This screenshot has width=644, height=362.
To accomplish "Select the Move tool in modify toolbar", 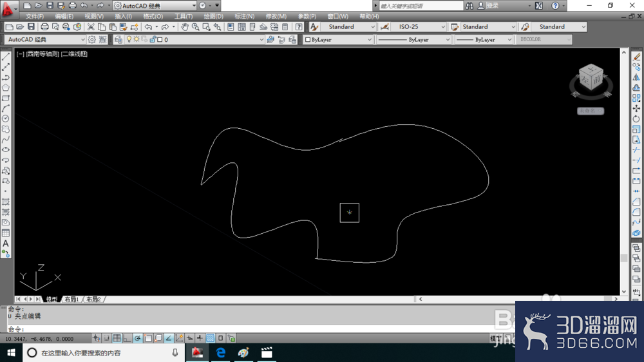I will [636, 108].
